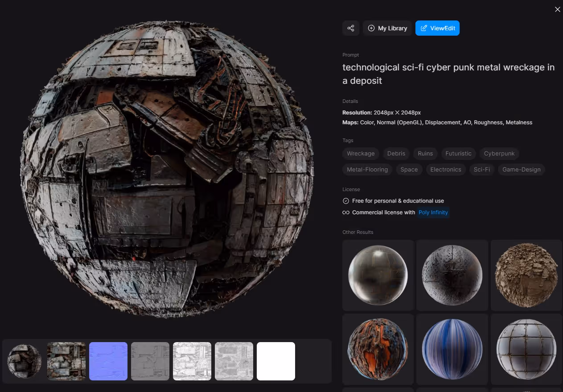Select the sphere preview thumbnail
563x392 pixels.
(x=25, y=361)
